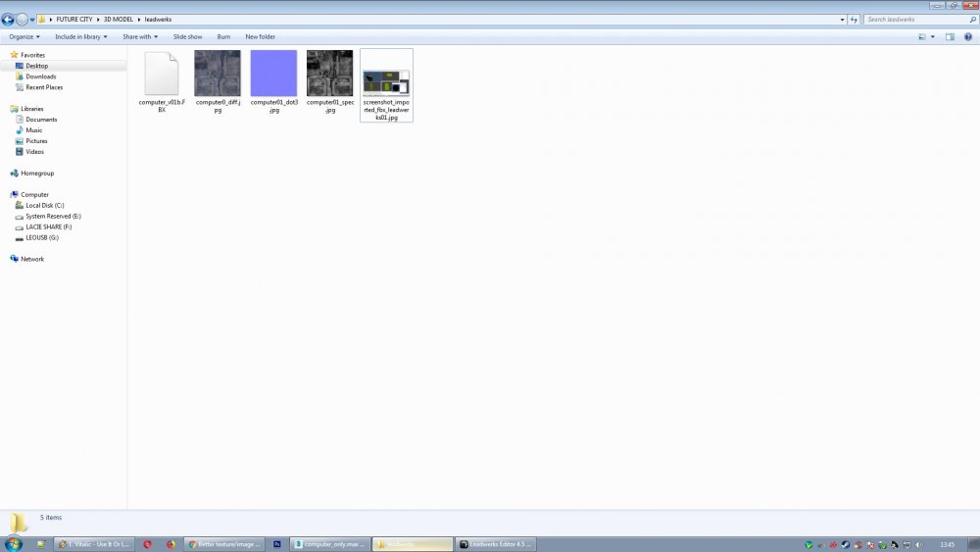The image size is (980, 552).
Task: Switch to Leadwerks Editor taskbar window
Action: [496, 544]
